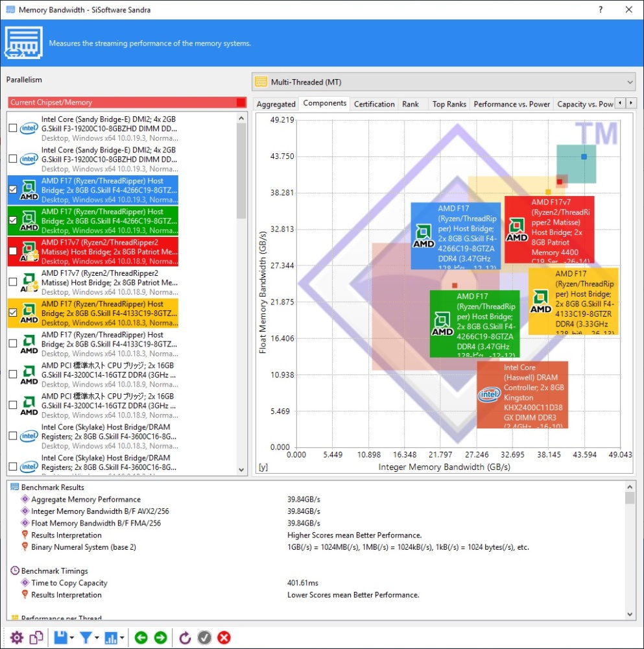Click the reference list scrollbar thumb
This screenshot has height=649, width=644.
(x=241, y=171)
